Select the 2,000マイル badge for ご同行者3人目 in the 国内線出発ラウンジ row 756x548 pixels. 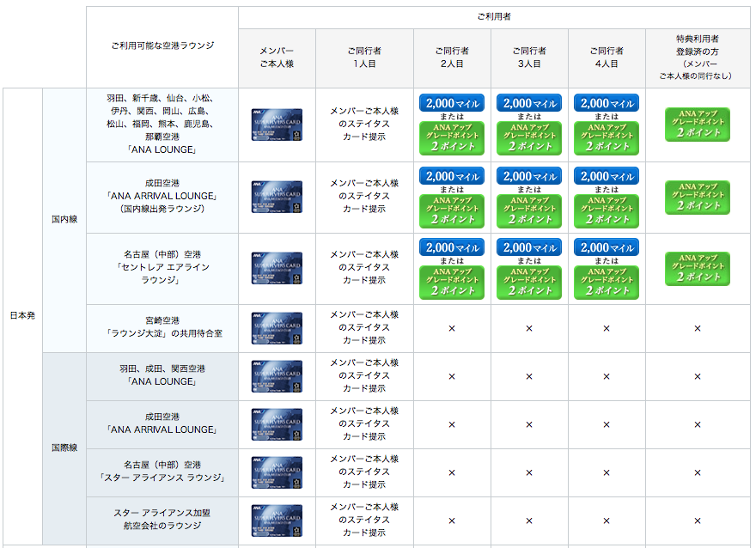(x=529, y=176)
